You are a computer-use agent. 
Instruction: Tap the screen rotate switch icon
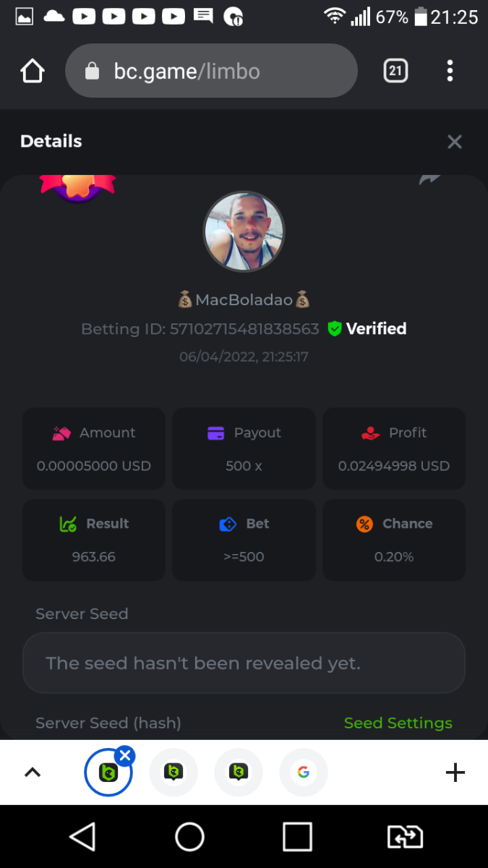(x=405, y=837)
